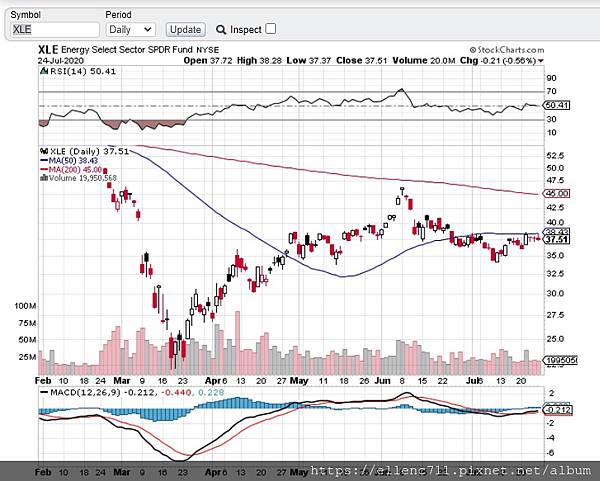Click the 50M volume axis label
The width and height of the screenshot is (600, 481).
pyautogui.click(x=27, y=340)
